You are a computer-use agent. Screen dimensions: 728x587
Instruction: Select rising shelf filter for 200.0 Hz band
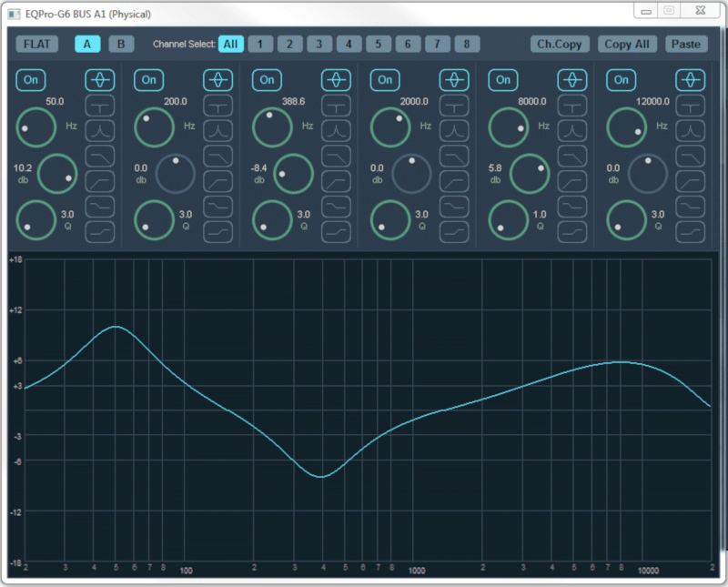click(x=218, y=231)
